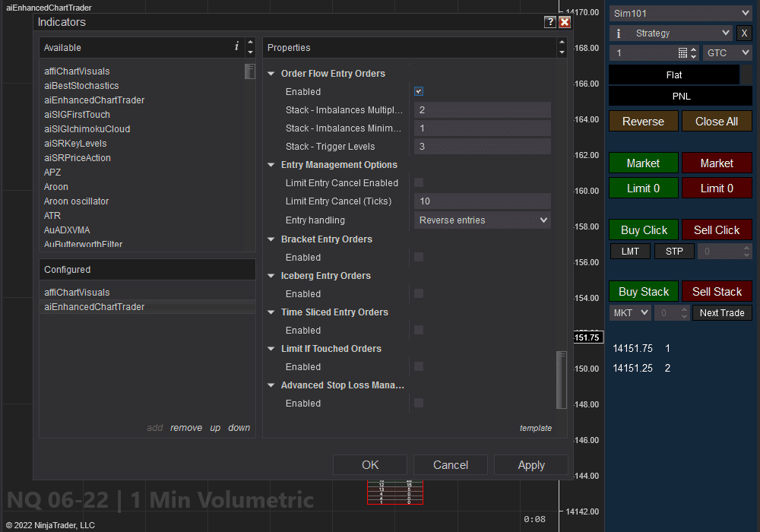Select ATR in the Available indicators list
The width and height of the screenshot is (760, 532).
coord(52,215)
